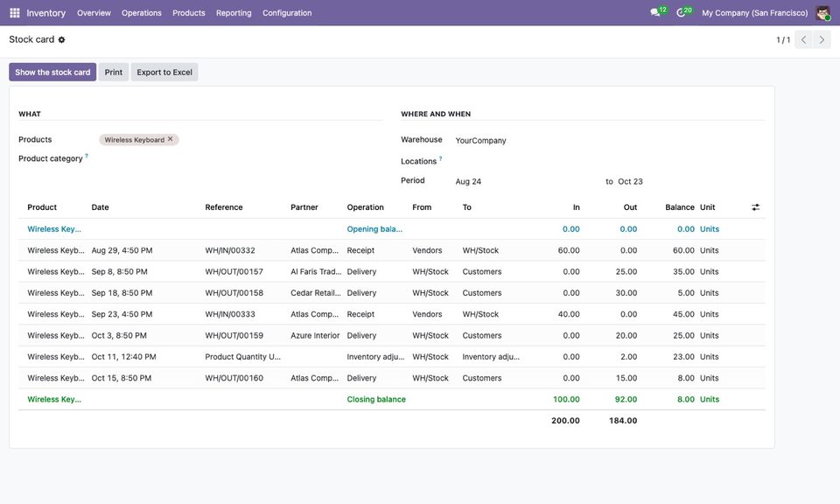Click the Closing balance row label
Screen dimensions: 840x504
pyautogui.click(x=376, y=399)
